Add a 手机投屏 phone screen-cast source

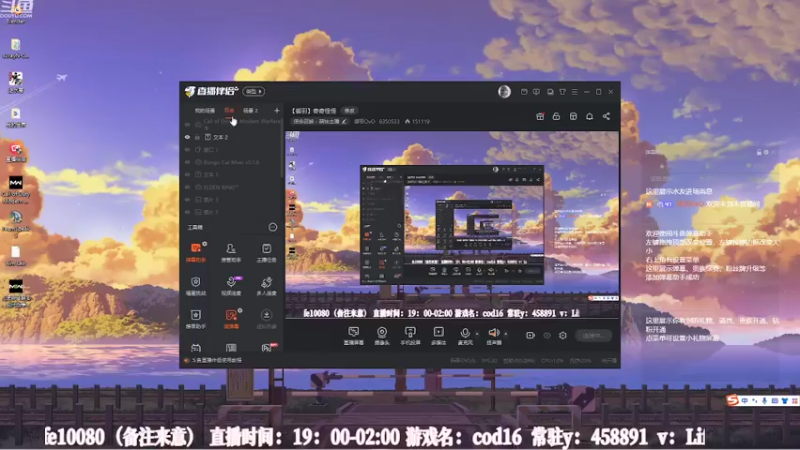[410, 336]
